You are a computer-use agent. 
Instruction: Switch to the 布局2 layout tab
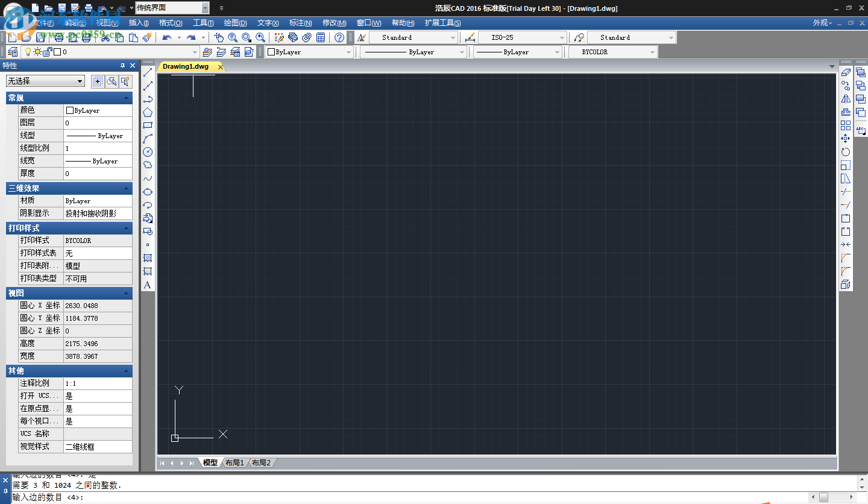click(260, 463)
